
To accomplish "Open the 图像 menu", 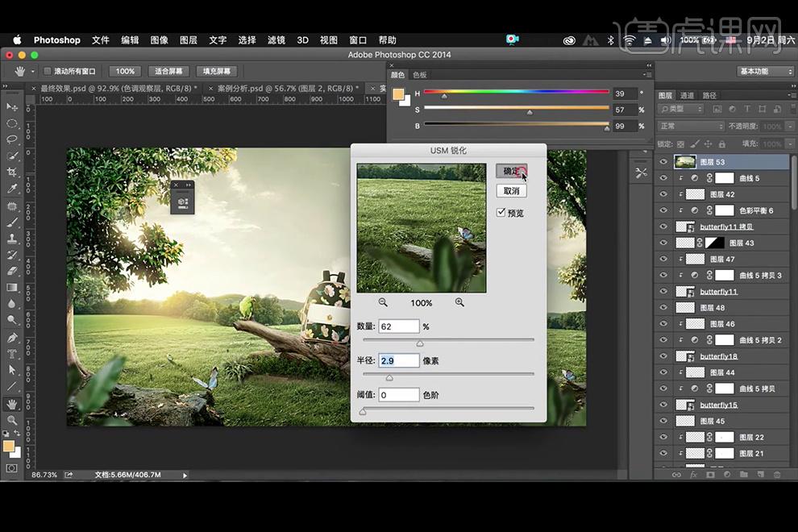I will pos(160,40).
